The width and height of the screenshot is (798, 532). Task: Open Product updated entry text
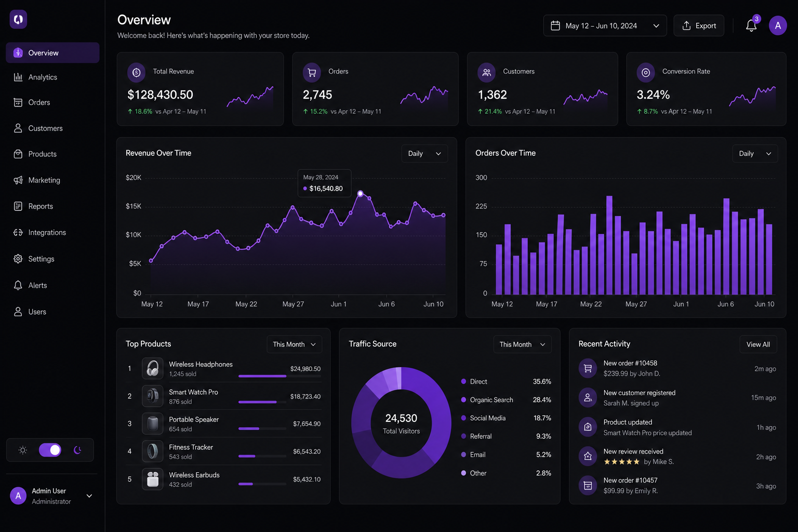click(x=647, y=428)
